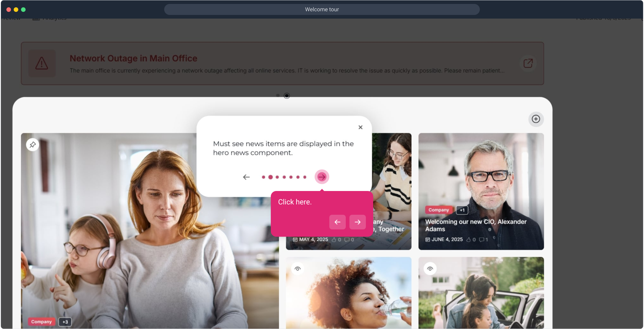The height and width of the screenshot is (329, 644).
Task: Click previous arrow in Click here tooltip
Action: pyautogui.click(x=337, y=222)
